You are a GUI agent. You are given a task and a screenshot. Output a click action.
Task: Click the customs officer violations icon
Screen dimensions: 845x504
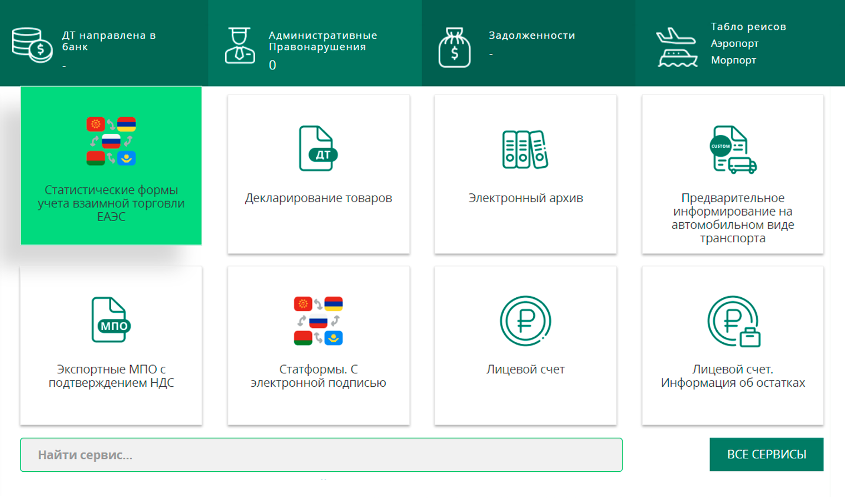pos(240,46)
